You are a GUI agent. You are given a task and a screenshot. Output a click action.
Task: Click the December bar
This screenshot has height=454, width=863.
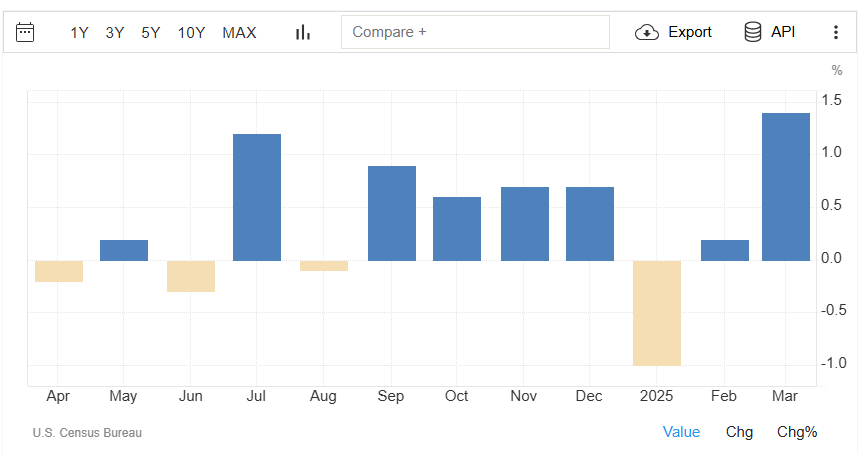coord(590,224)
